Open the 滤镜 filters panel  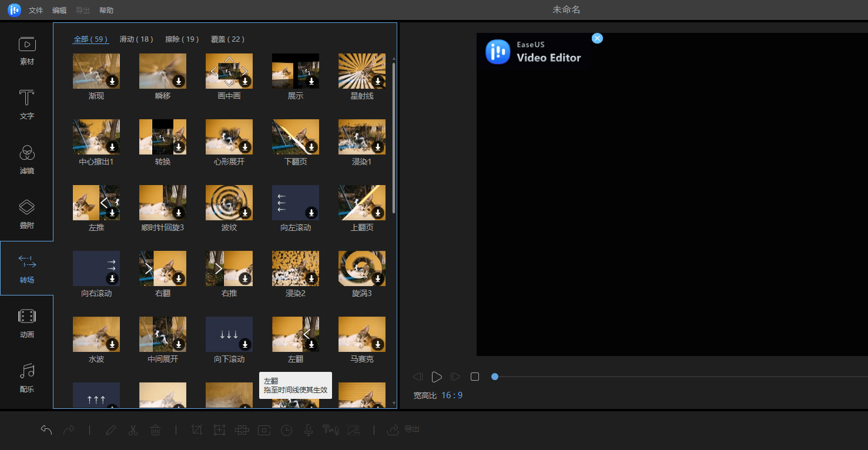pyautogui.click(x=27, y=160)
